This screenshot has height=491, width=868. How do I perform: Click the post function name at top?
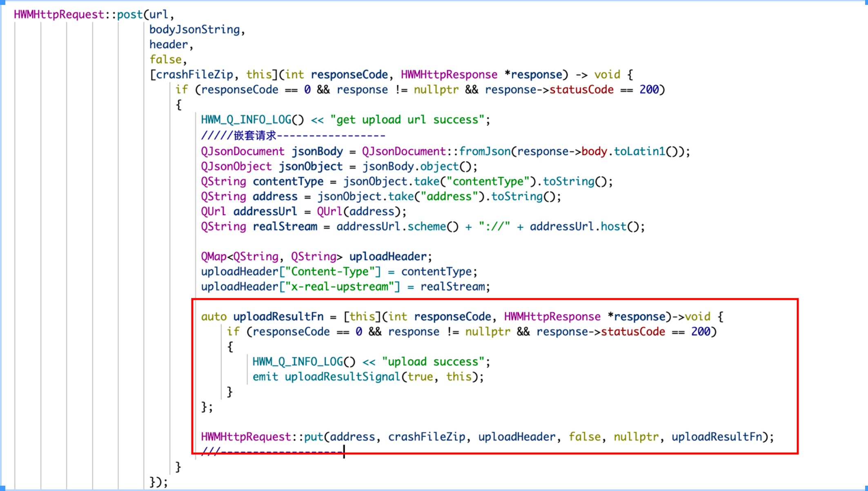(x=129, y=15)
